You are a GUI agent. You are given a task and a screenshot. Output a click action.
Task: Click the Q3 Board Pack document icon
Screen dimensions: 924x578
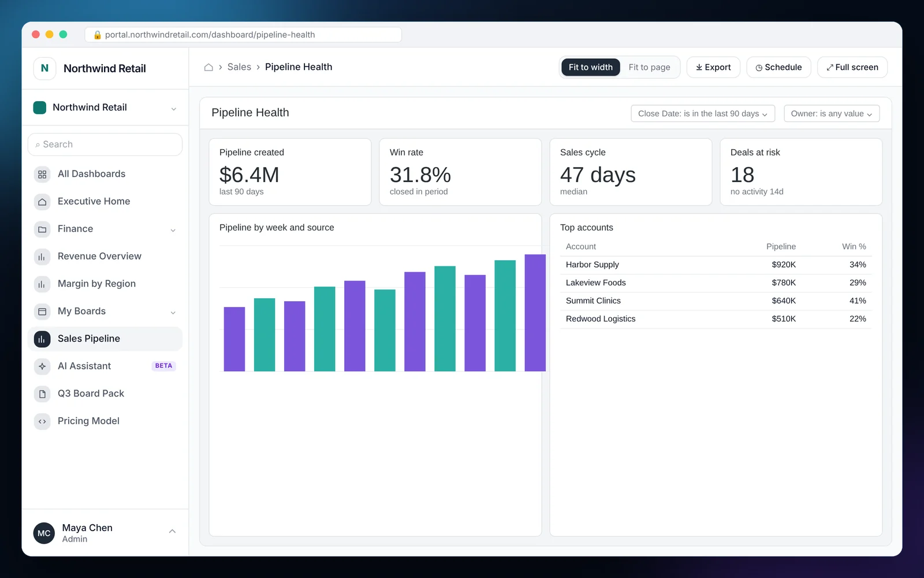(x=42, y=394)
